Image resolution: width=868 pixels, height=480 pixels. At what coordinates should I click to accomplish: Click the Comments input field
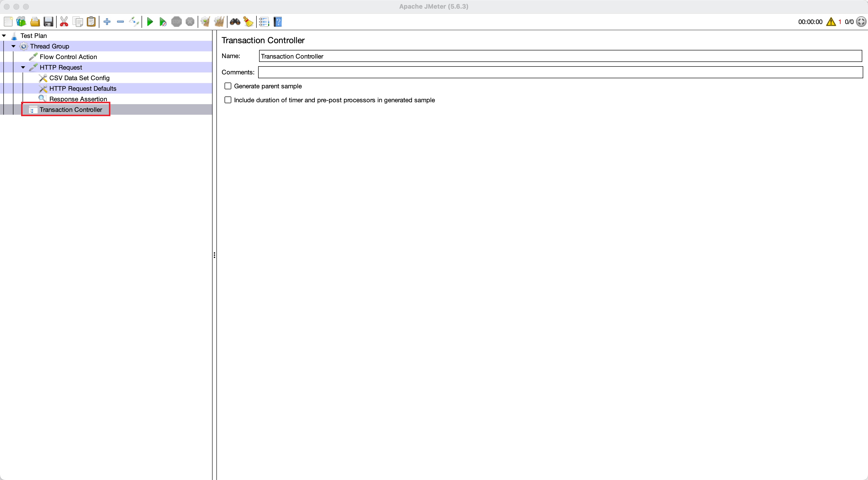pos(560,72)
